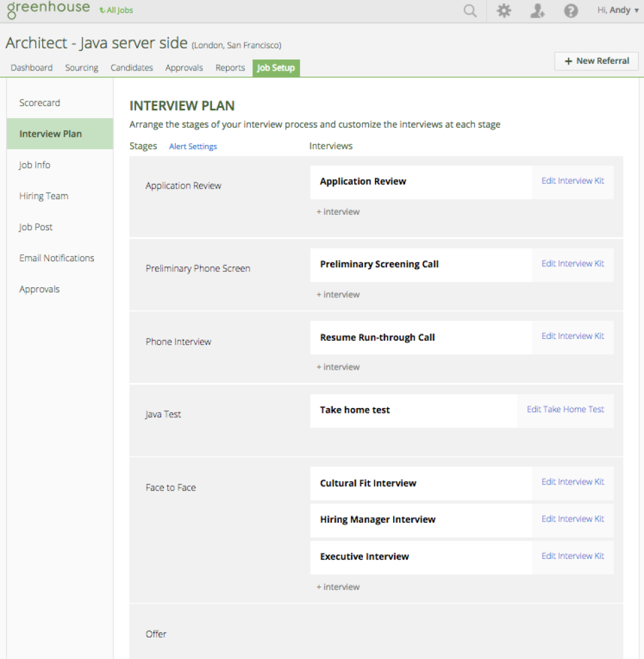Image resolution: width=644 pixels, height=659 pixels.
Task: Click the add user icon
Action: (x=537, y=11)
